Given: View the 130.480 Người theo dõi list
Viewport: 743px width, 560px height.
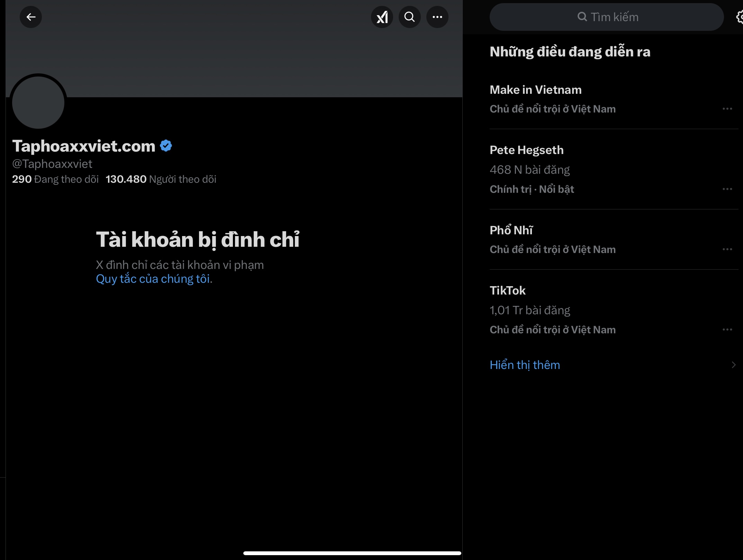Looking at the screenshot, I should coord(161,179).
